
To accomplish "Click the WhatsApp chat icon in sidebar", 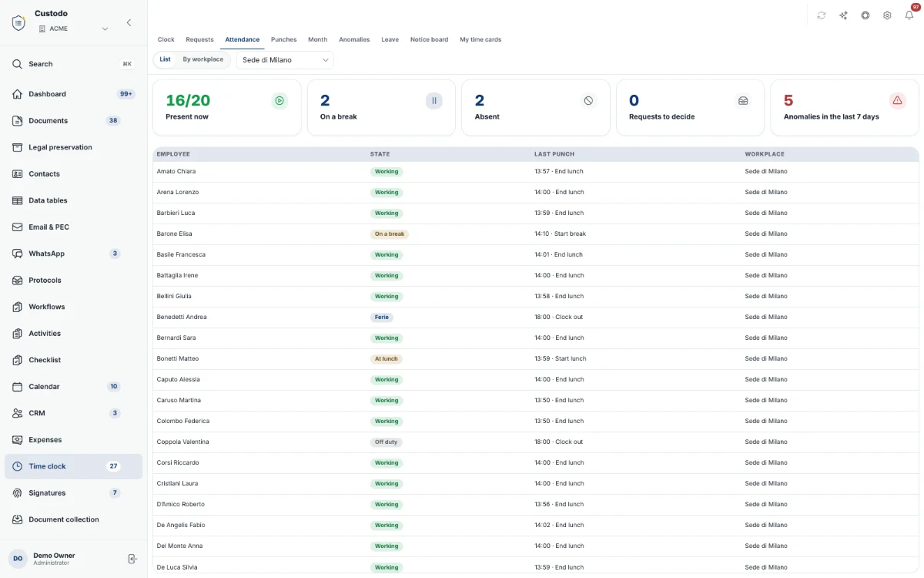I will [x=18, y=254].
